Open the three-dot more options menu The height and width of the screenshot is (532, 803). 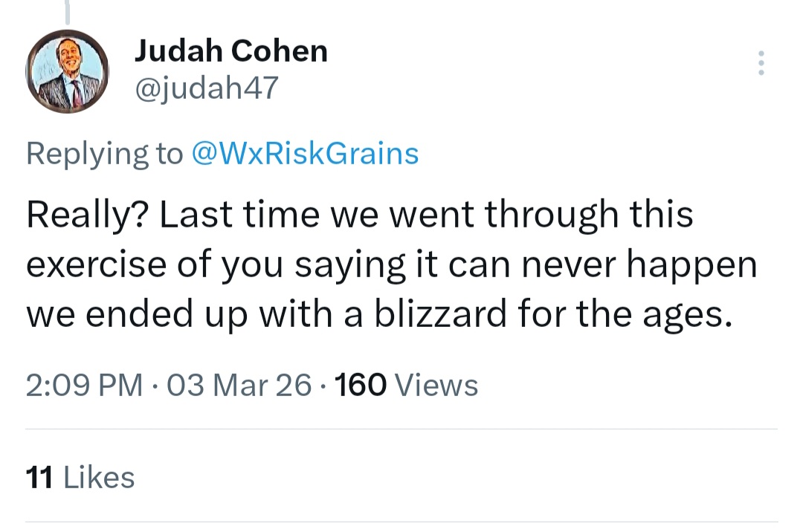point(760,64)
